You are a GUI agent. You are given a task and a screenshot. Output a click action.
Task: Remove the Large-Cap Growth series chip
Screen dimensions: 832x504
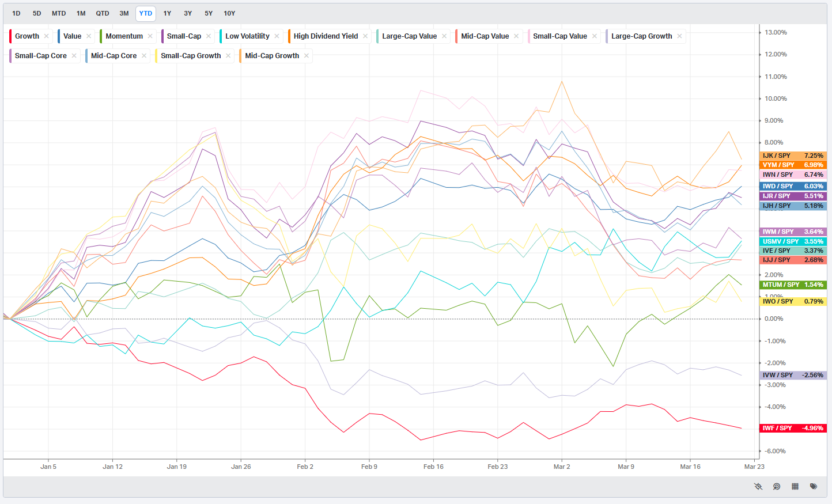pos(679,36)
